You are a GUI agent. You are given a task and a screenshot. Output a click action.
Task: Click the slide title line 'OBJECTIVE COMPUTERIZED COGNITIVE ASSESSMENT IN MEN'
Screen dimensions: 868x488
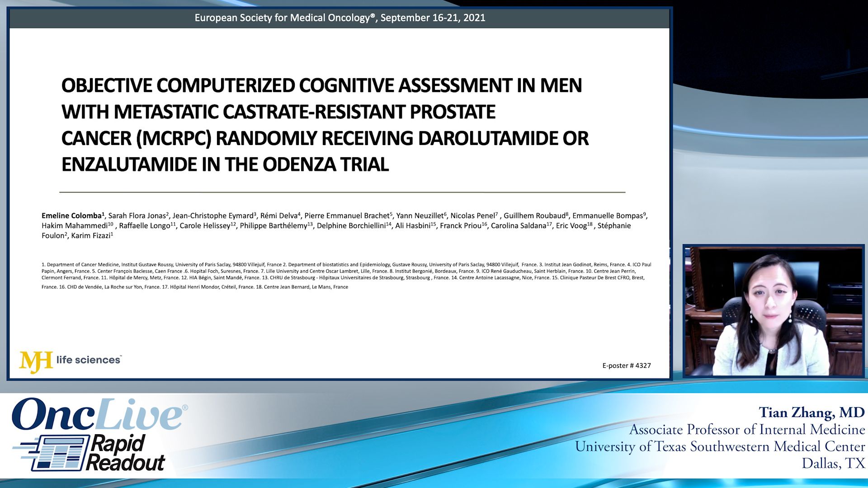click(321, 85)
